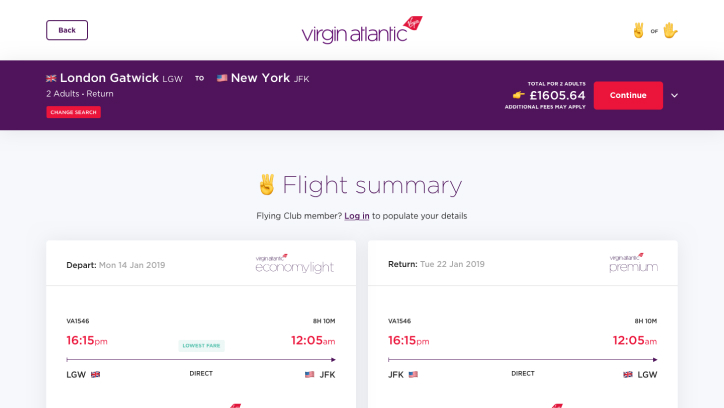Click the victory hand emoji beside Flight summary

266,185
